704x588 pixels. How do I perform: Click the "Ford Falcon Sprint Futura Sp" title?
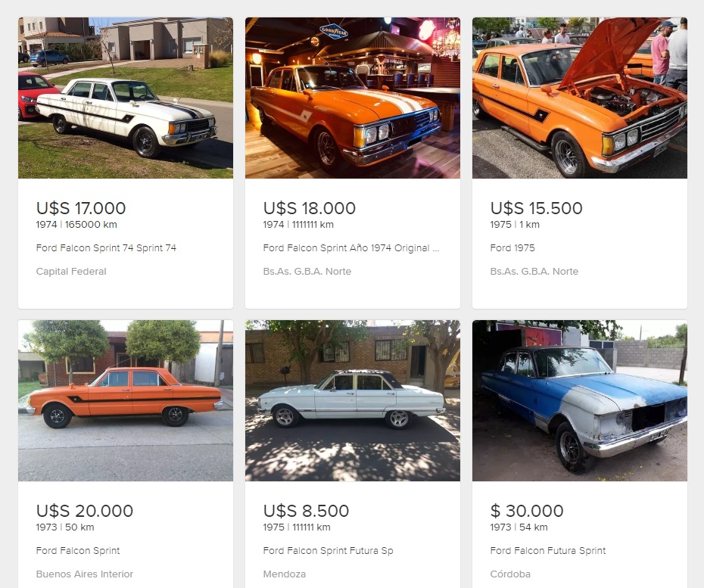click(x=328, y=551)
